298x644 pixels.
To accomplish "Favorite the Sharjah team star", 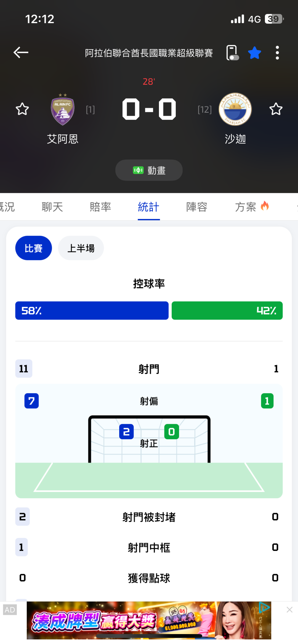I will [x=276, y=109].
